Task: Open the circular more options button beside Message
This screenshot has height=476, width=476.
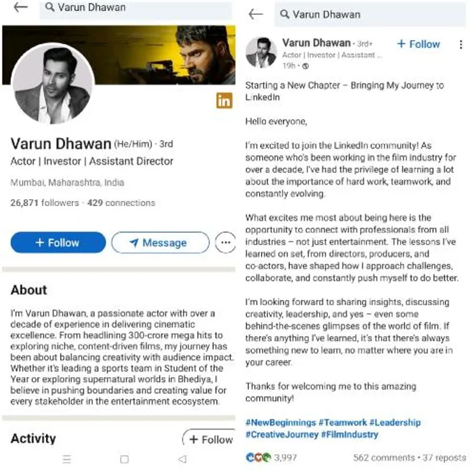Action: [x=224, y=242]
